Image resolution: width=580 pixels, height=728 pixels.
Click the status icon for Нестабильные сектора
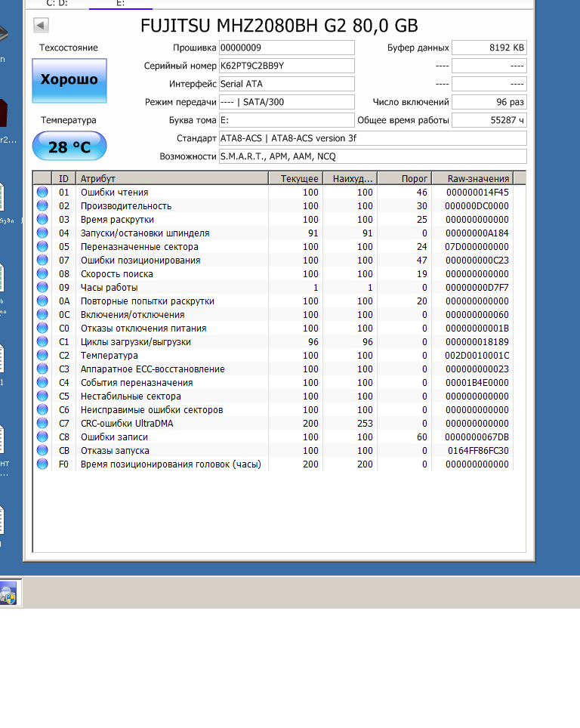pyautogui.click(x=42, y=396)
